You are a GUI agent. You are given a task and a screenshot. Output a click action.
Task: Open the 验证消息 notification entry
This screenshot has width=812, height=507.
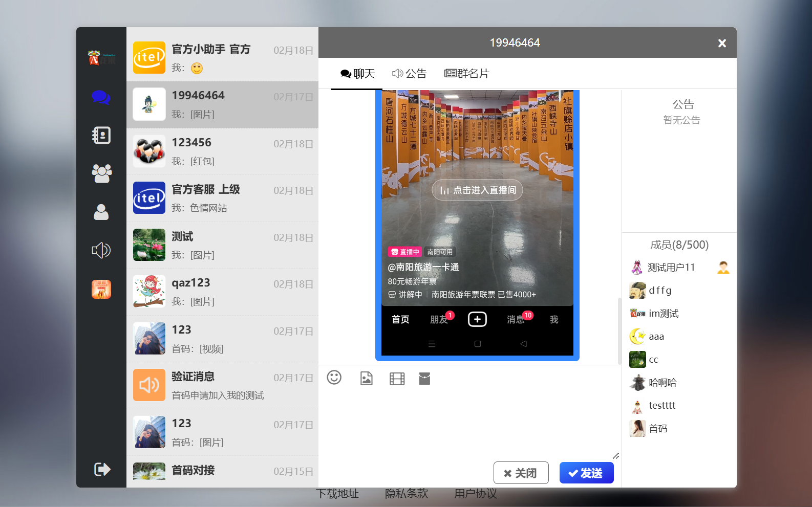pyautogui.click(x=222, y=385)
